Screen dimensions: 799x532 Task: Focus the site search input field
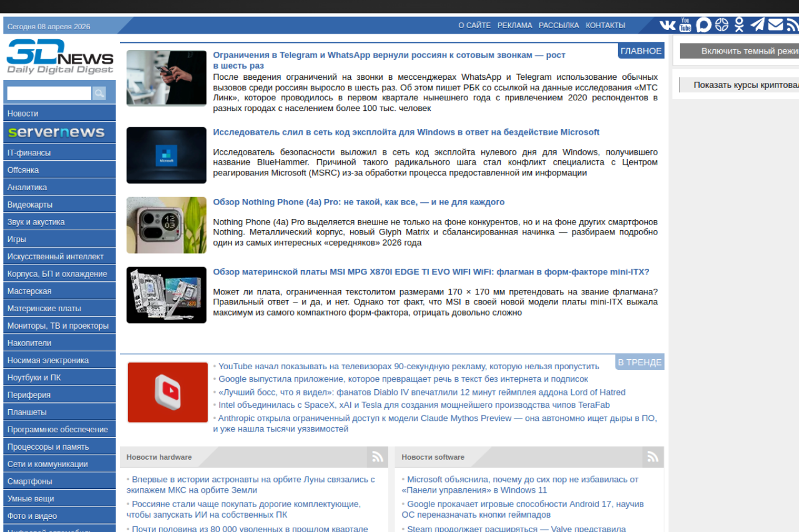pyautogui.click(x=49, y=93)
